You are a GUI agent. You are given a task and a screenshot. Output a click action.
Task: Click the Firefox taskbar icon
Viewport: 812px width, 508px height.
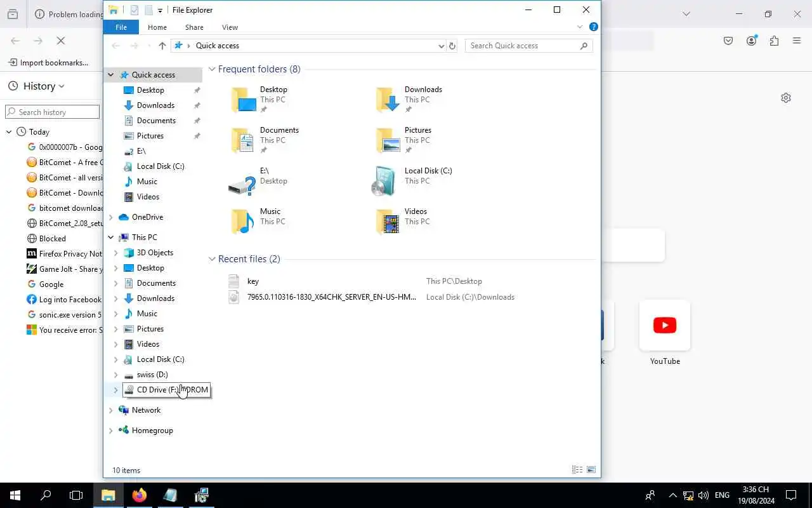coord(140,495)
